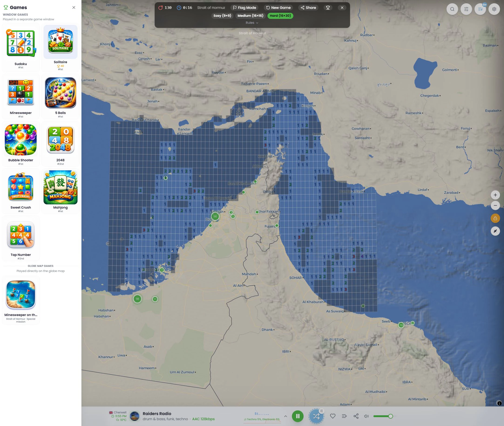Enable Flag Mode
The width and height of the screenshot is (504, 426).
point(244,7)
